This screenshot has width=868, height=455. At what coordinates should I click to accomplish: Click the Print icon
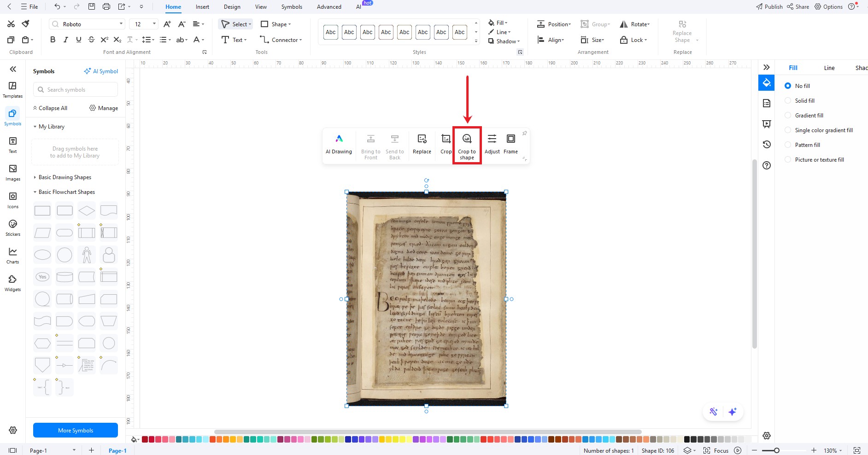106,6
